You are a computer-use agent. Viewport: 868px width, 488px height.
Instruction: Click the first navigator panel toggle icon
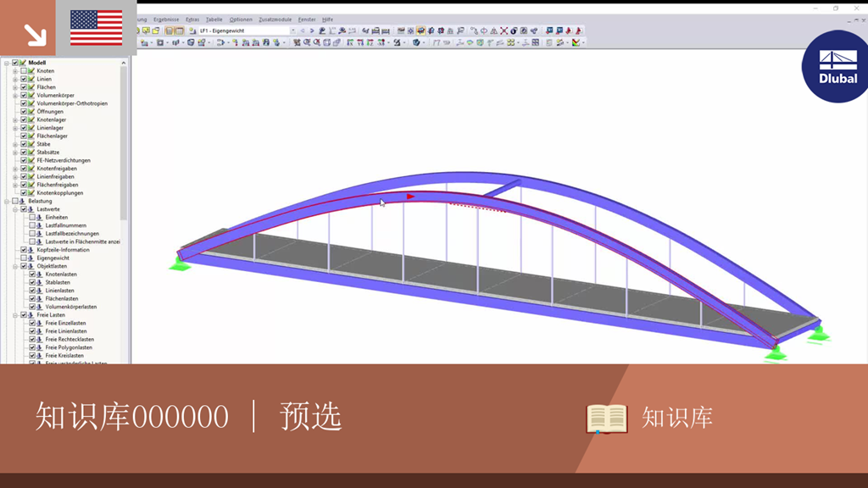[170, 31]
